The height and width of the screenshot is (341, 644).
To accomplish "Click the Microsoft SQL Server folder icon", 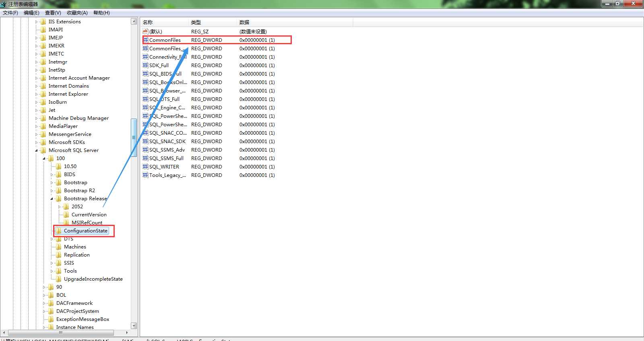I will [x=43, y=150].
